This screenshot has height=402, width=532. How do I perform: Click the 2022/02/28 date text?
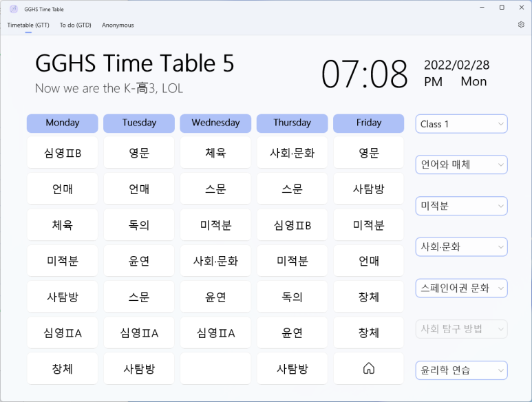tap(457, 65)
